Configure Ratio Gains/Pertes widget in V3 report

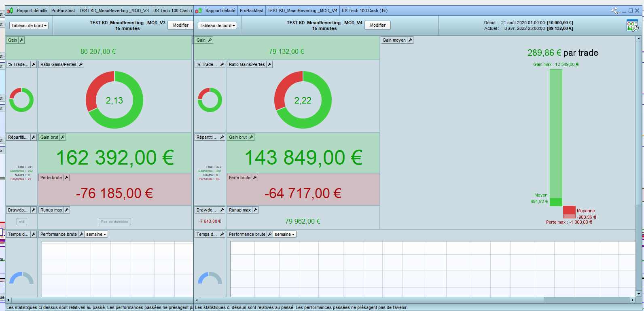click(81, 64)
